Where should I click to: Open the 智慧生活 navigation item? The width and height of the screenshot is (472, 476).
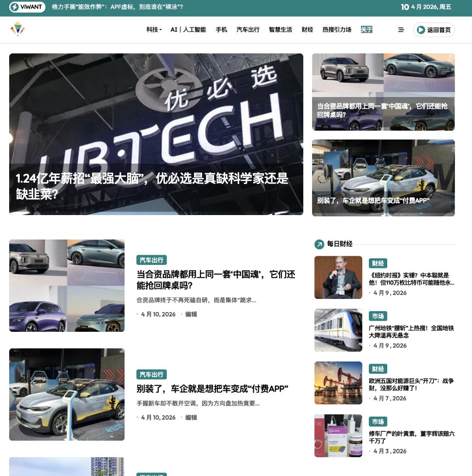(280, 30)
